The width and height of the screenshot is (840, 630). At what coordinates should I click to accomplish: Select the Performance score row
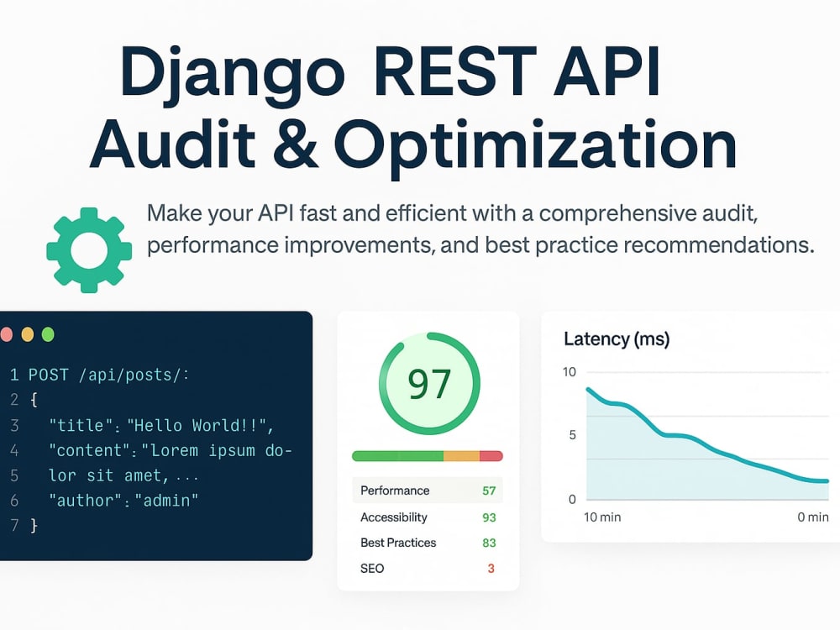(x=428, y=491)
